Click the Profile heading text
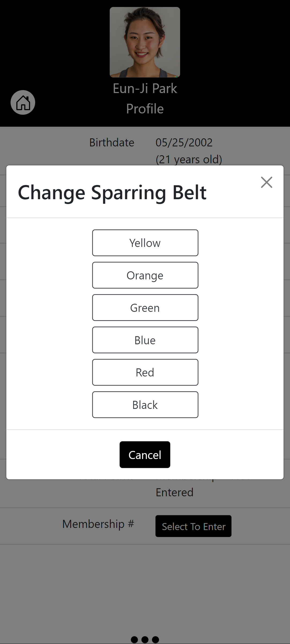Image resolution: width=290 pixels, height=644 pixels. tap(145, 109)
